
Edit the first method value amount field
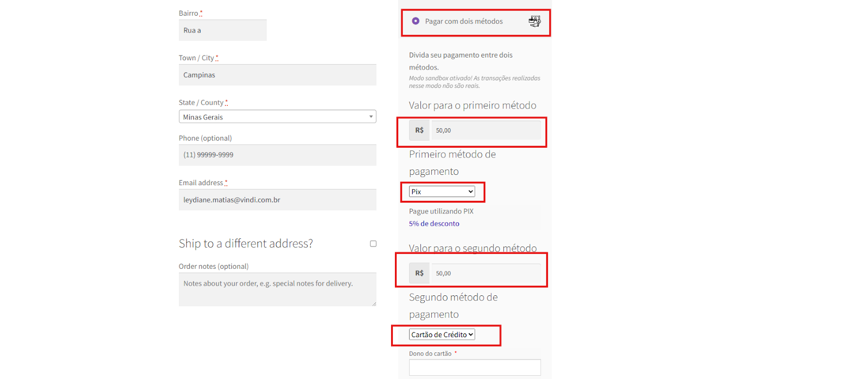486,130
